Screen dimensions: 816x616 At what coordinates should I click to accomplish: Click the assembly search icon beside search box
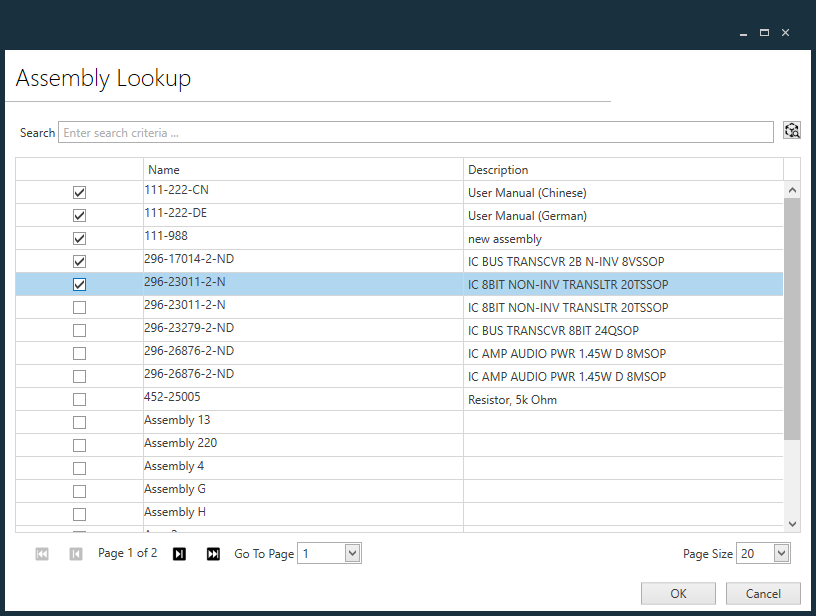point(791,130)
